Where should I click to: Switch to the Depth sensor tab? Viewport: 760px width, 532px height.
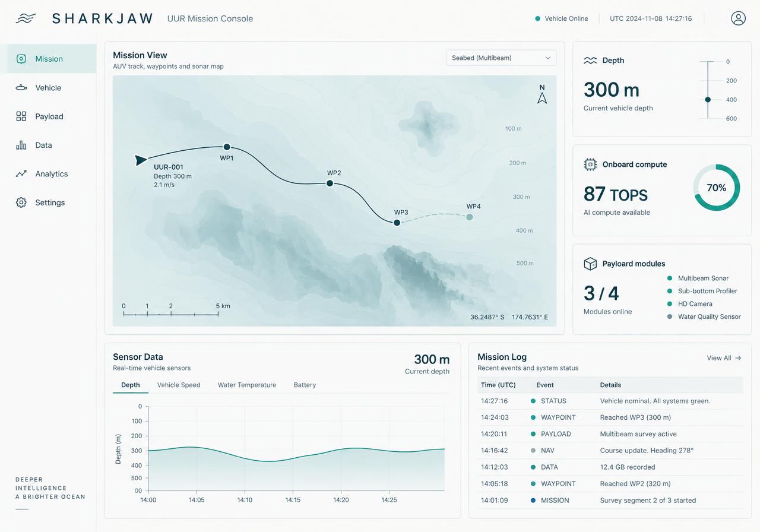(x=131, y=385)
